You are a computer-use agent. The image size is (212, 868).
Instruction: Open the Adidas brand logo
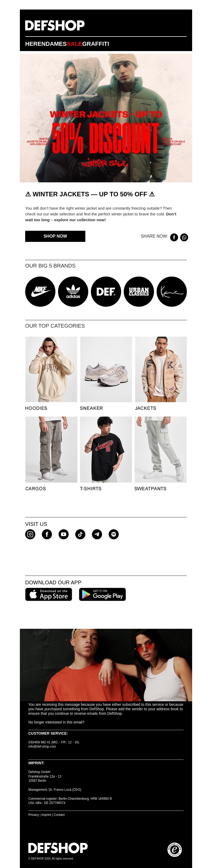(73, 291)
